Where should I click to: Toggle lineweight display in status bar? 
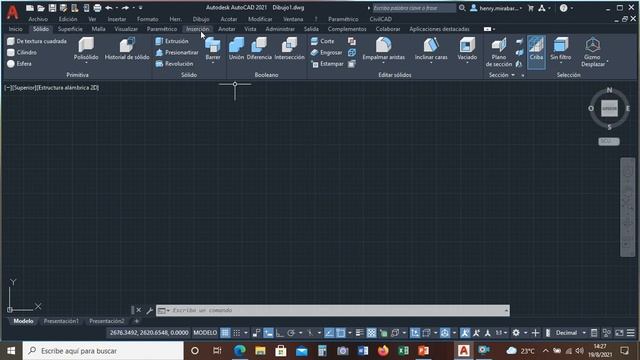[x=360, y=333]
